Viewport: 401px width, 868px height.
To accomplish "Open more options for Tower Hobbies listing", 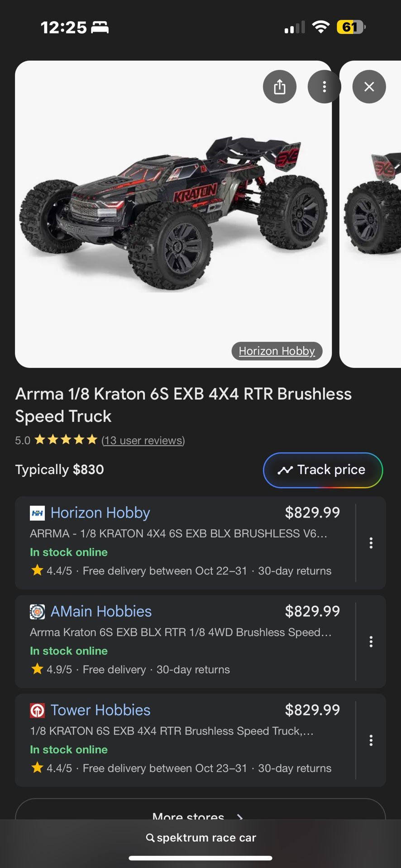I will pos(371,740).
